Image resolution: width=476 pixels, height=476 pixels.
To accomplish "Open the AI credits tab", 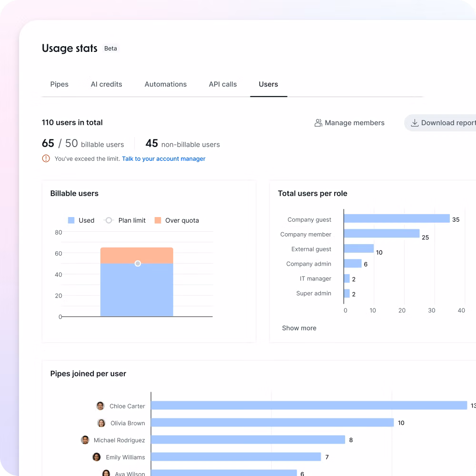I will click(107, 84).
